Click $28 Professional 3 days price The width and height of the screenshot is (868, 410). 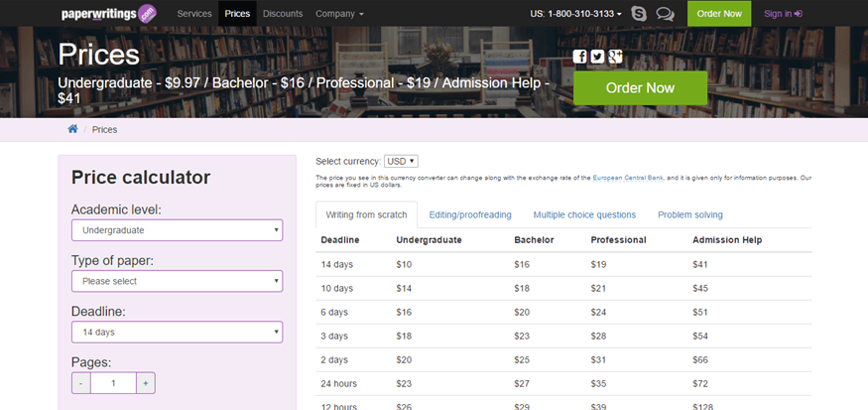[x=598, y=336]
